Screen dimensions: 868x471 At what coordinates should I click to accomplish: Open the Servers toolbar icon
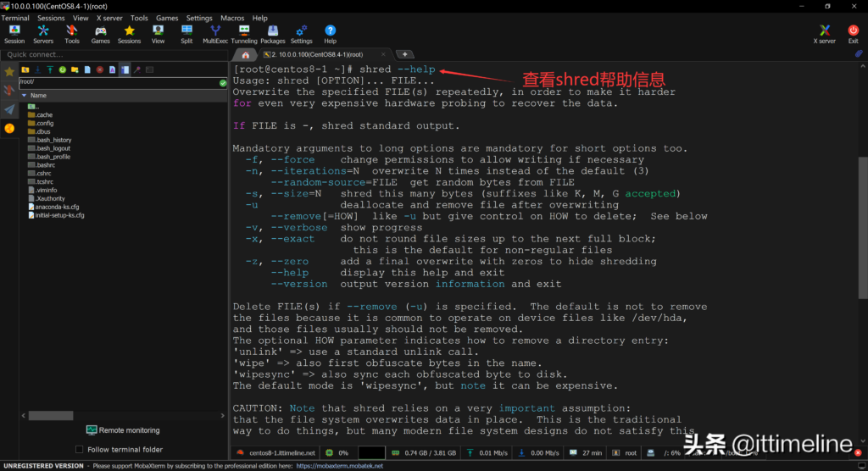pyautogui.click(x=43, y=31)
